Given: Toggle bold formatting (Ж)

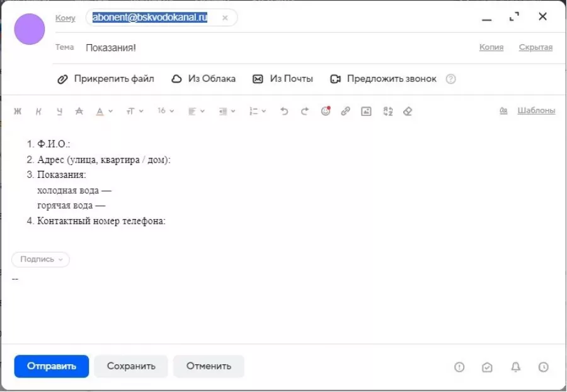Looking at the screenshot, I should click(x=18, y=111).
